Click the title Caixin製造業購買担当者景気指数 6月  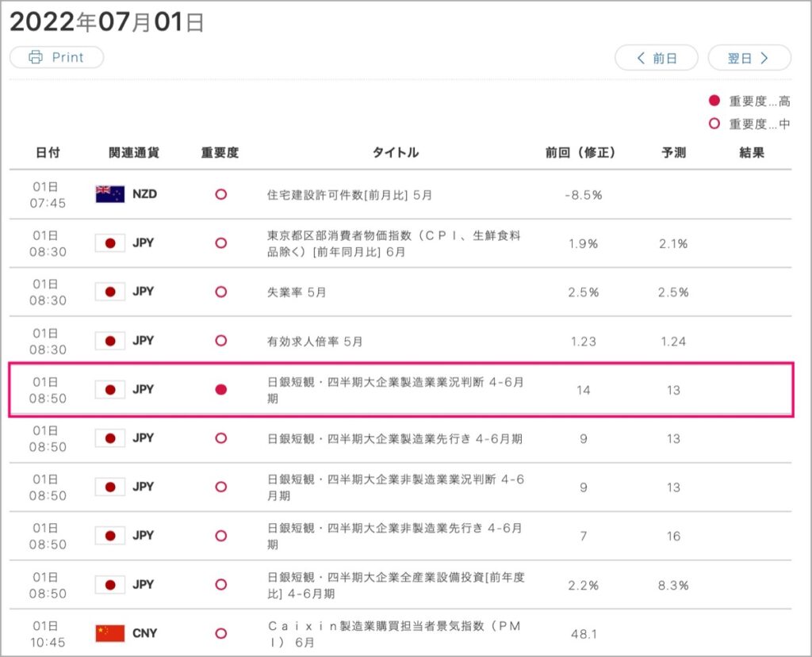394,634
